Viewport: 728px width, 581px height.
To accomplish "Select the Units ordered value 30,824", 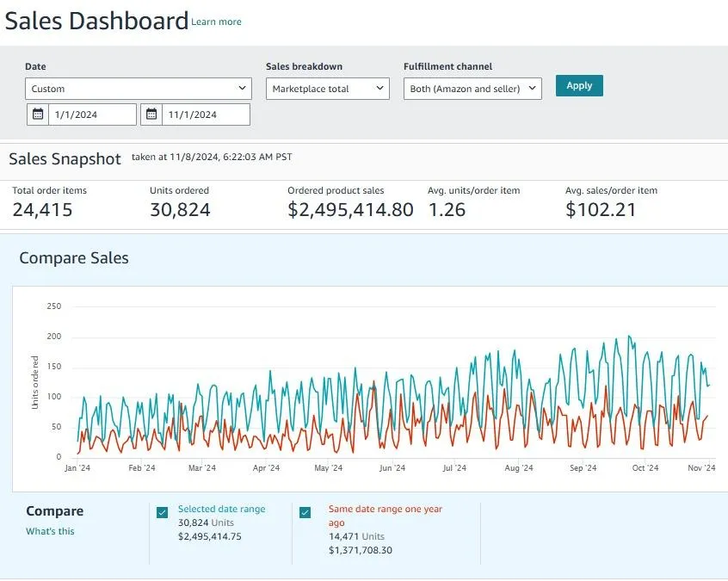I will click(180, 210).
